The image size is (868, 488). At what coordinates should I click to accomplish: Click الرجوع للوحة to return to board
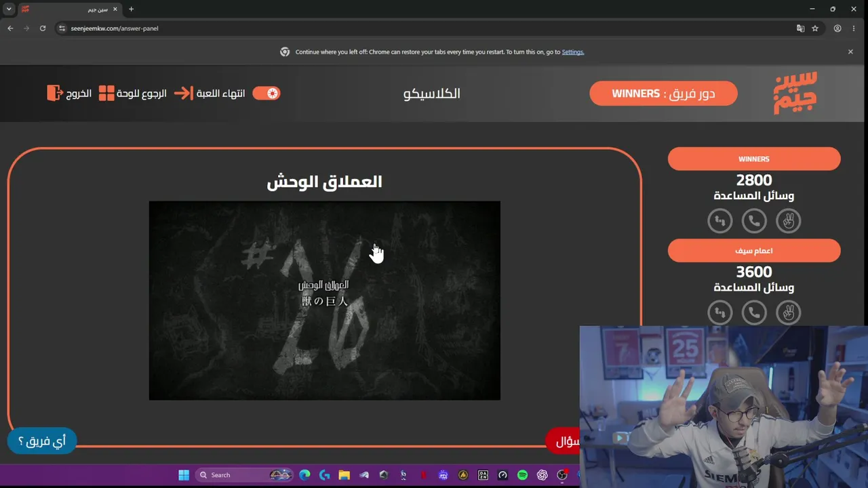pos(142,94)
